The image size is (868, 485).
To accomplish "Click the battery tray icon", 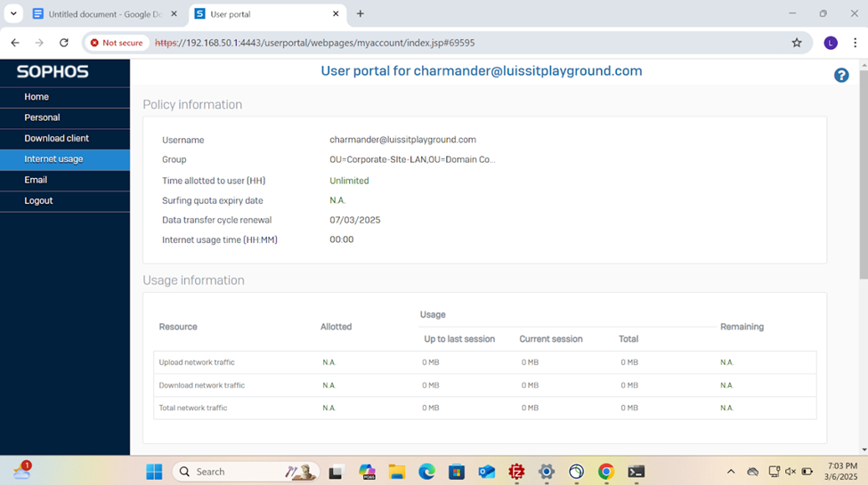I will pyautogui.click(x=807, y=472).
